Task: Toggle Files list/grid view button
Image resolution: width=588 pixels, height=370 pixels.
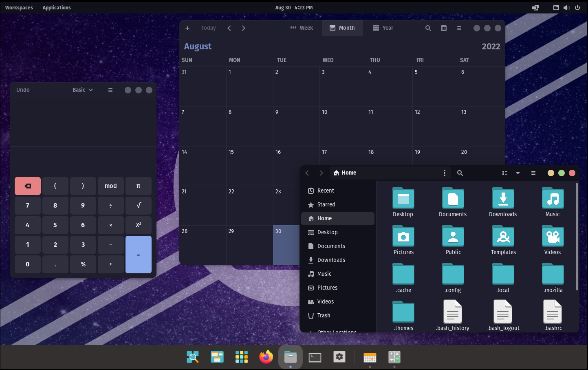Action: pos(505,173)
